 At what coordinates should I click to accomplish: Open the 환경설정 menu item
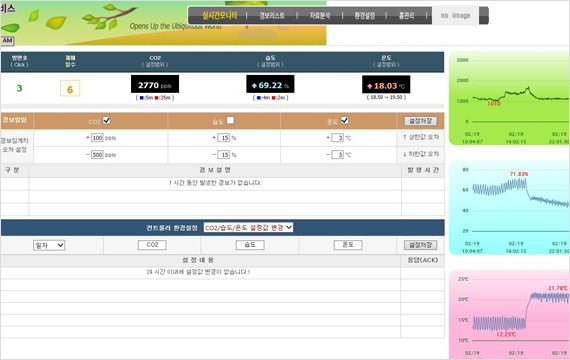pos(365,16)
